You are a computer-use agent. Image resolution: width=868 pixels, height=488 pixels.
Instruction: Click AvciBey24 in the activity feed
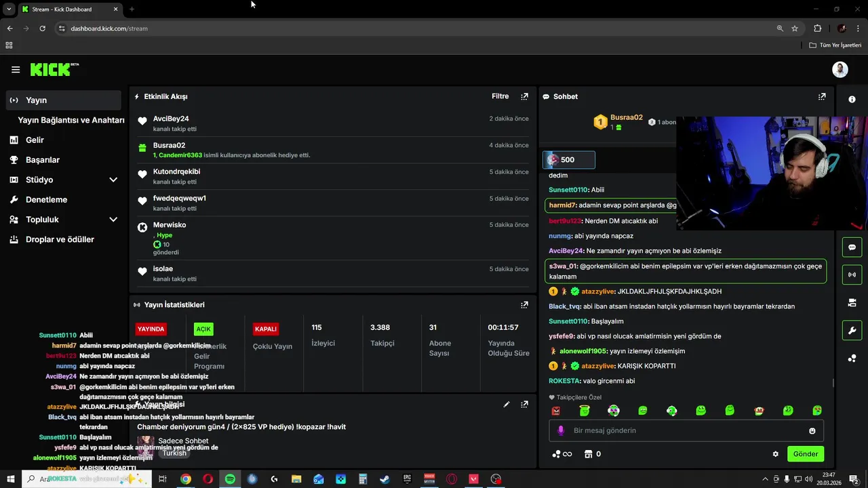pyautogui.click(x=171, y=119)
